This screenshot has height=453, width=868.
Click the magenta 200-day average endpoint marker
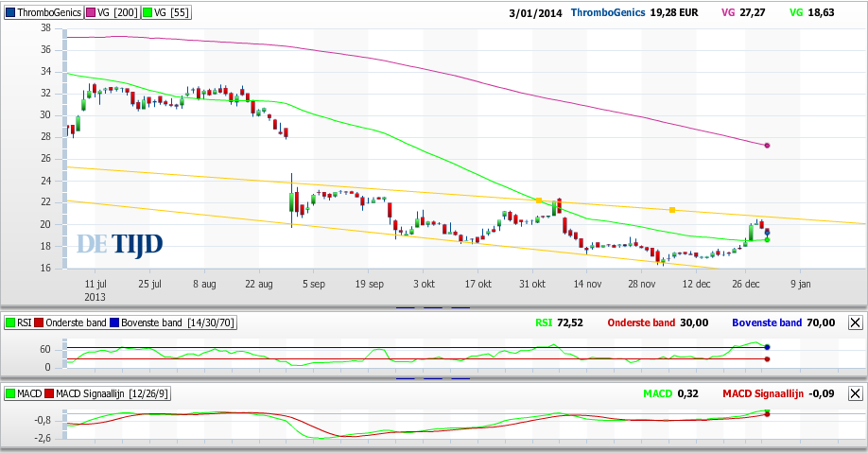click(x=767, y=146)
